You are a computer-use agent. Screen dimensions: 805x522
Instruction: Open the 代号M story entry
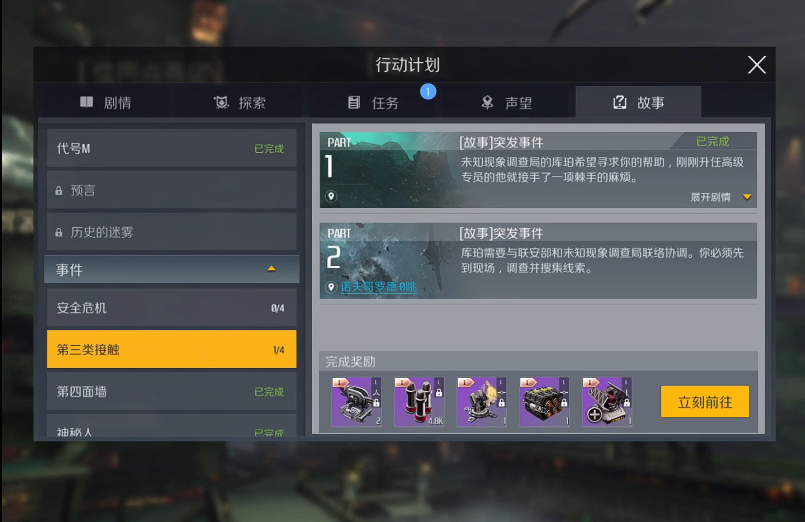pyautogui.click(x=171, y=148)
